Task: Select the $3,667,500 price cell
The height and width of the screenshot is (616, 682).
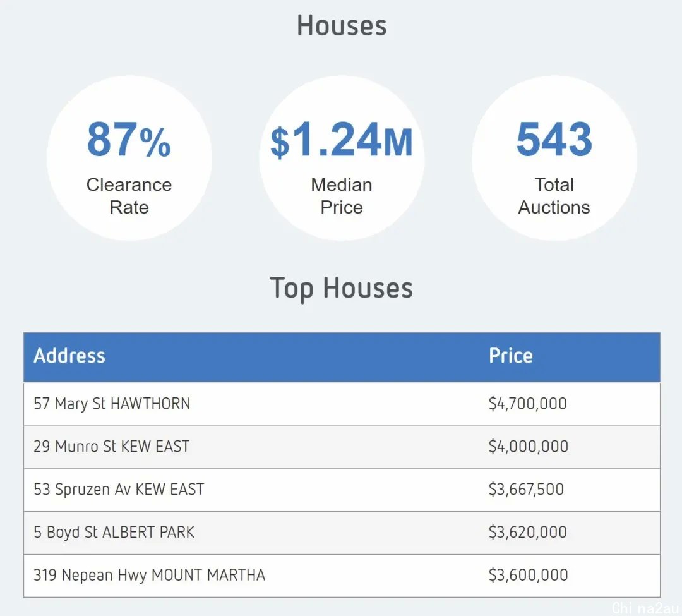Action: 526,490
